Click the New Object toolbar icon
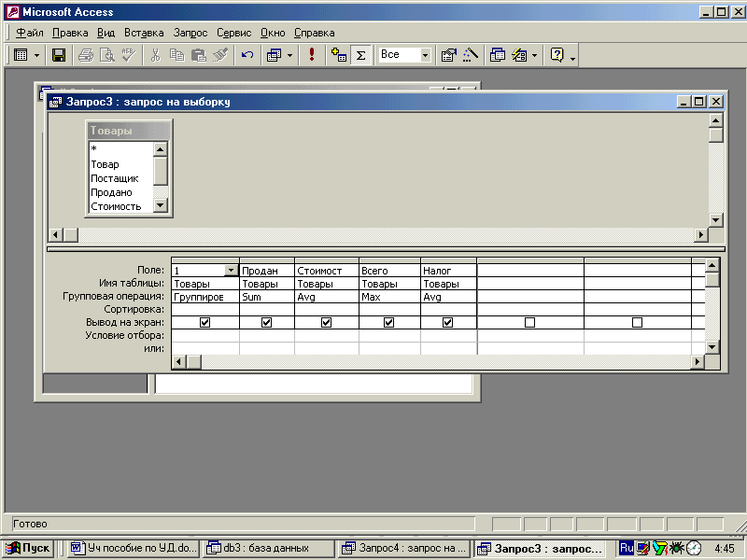Viewport: 747px width, 560px height. [x=519, y=55]
